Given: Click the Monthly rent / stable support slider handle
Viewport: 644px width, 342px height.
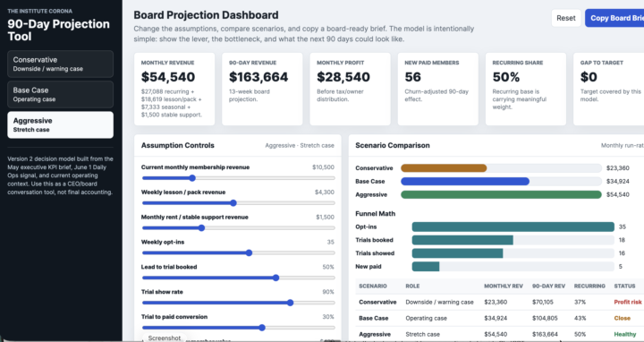Looking at the screenshot, I should pos(201,227).
